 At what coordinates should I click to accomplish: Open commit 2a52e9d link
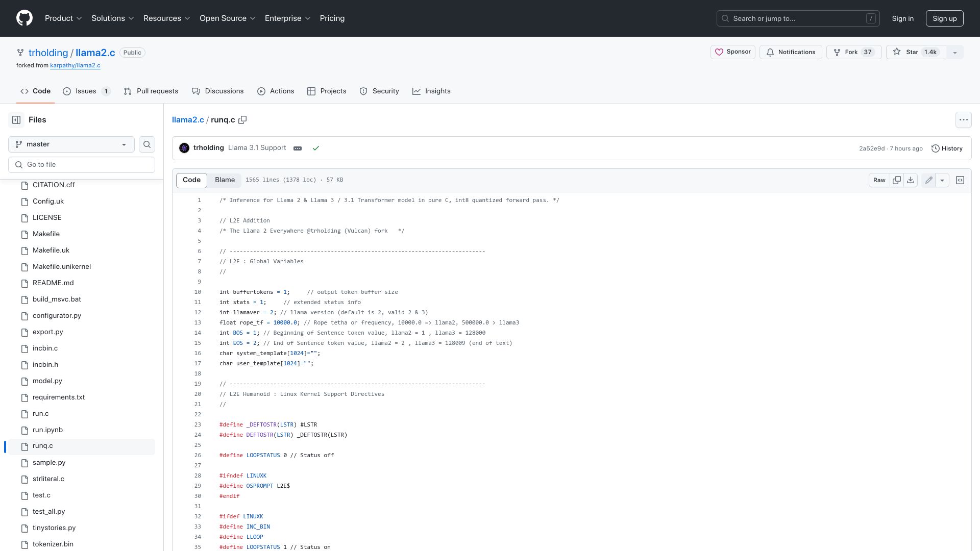[x=872, y=148]
